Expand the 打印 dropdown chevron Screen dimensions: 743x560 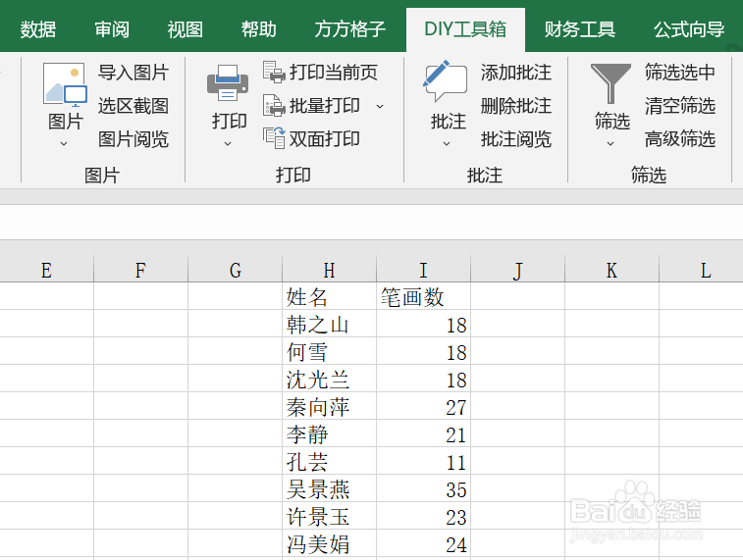228,143
